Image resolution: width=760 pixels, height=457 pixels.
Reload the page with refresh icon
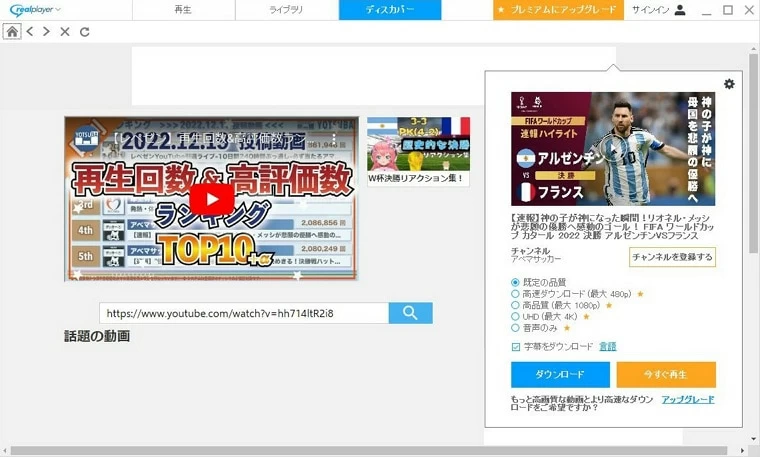pyautogui.click(x=84, y=32)
